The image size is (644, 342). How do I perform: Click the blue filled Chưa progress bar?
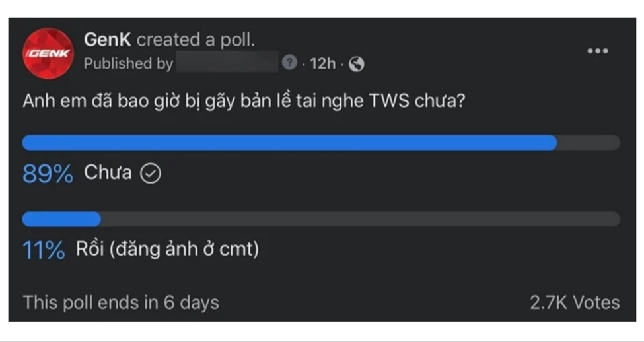289,143
